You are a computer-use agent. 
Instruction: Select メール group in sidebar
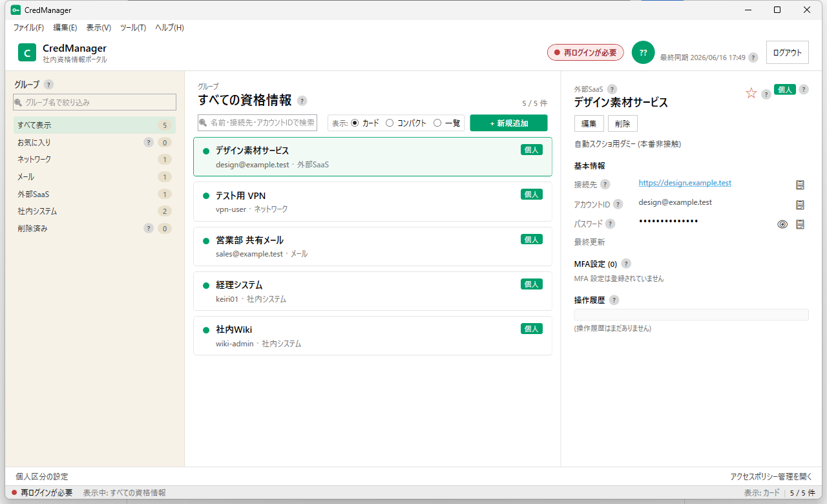pyautogui.click(x=94, y=176)
